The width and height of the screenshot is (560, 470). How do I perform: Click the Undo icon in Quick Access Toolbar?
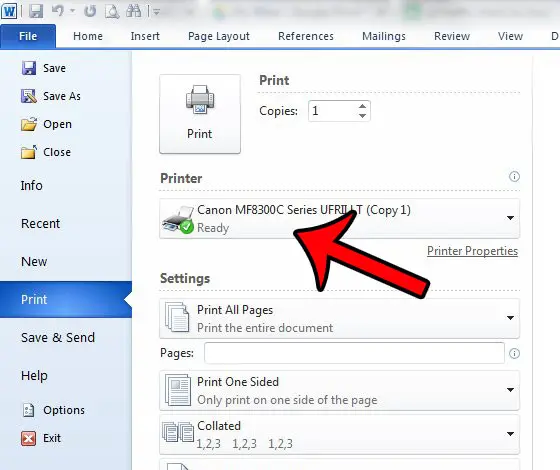[58, 11]
